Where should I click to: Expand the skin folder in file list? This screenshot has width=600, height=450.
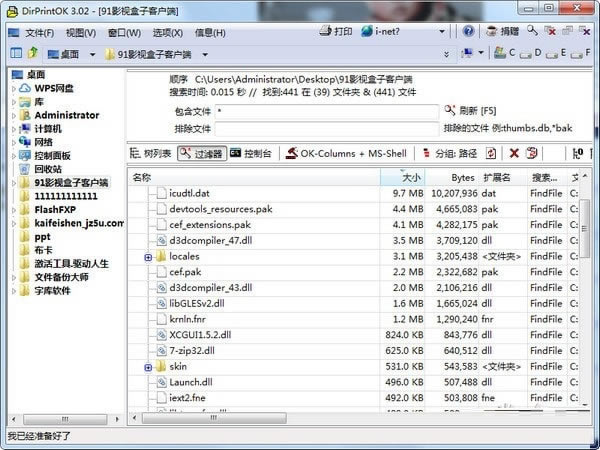pyautogui.click(x=148, y=367)
